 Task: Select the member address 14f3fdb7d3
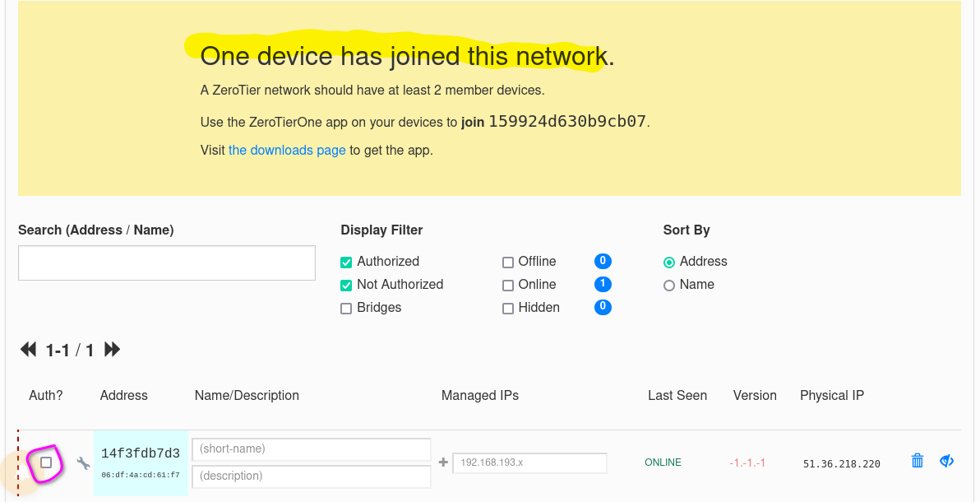coord(141,453)
